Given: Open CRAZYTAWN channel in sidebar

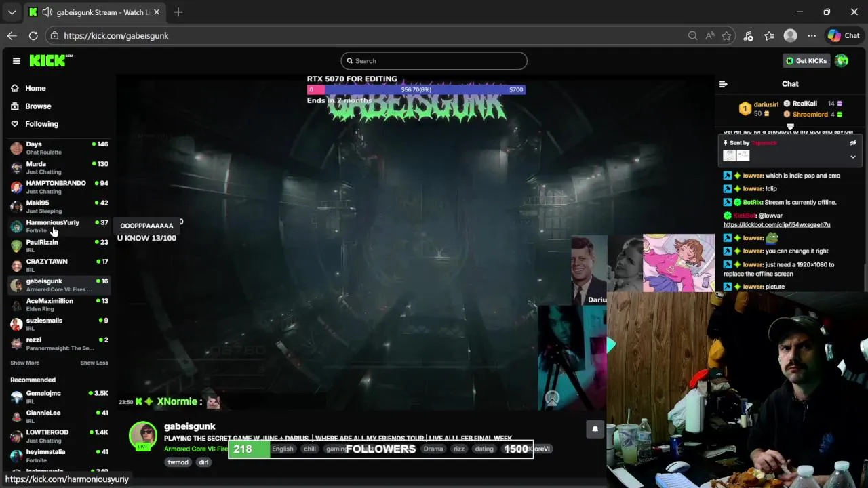Looking at the screenshot, I should (x=59, y=265).
